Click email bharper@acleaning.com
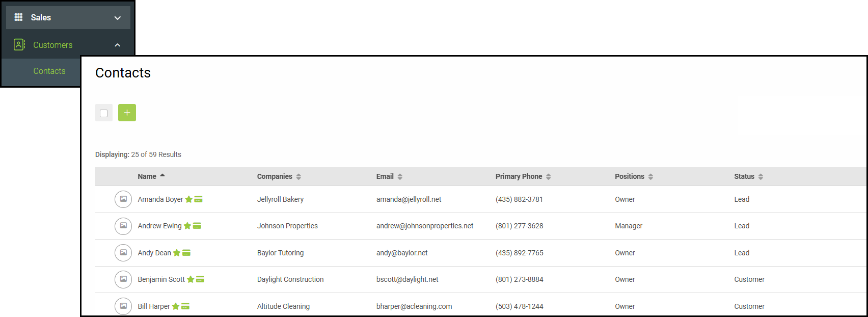Viewport: 868px width, 317px height. (414, 306)
